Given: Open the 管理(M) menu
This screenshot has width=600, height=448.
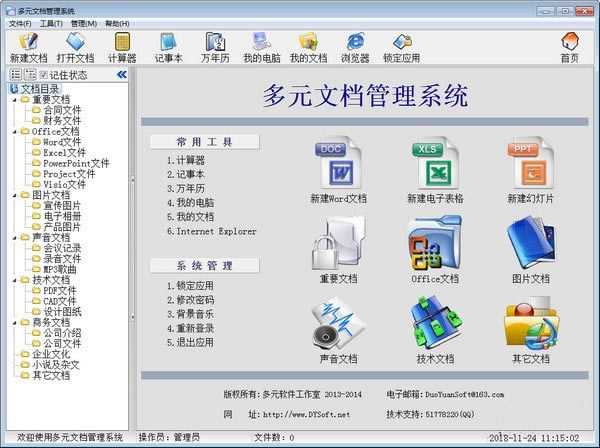Looking at the screenshot, I should pyautogui.click(x=84, y=23).
